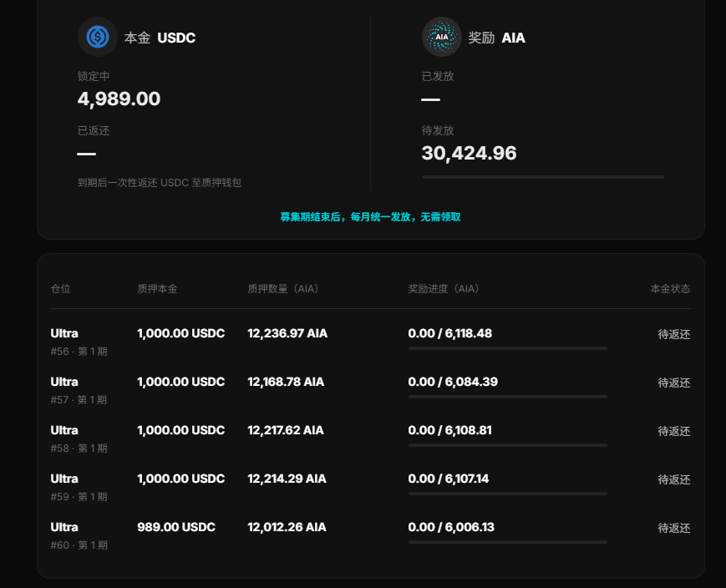Screen dimensions: 726x588
Task: Click the progress bar for 6,006.13 reward
Action: 507,542
